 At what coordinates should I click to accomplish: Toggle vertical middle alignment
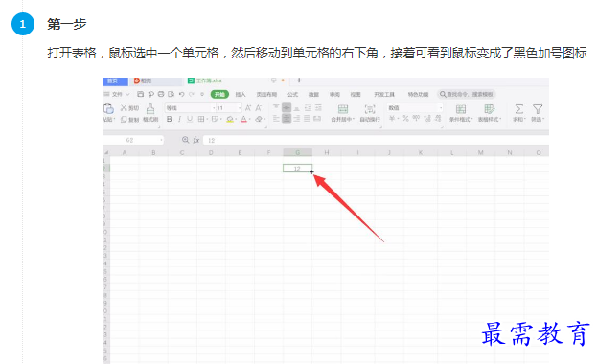287,107
